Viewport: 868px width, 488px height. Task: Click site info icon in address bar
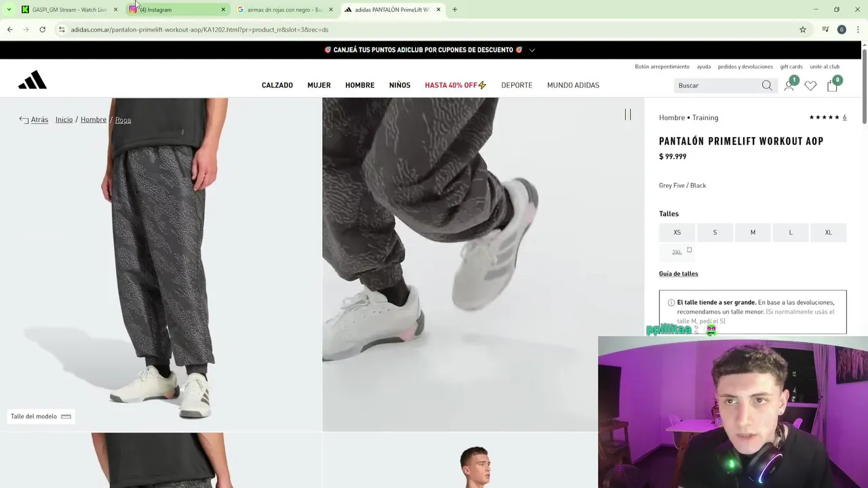coord(62,29)
